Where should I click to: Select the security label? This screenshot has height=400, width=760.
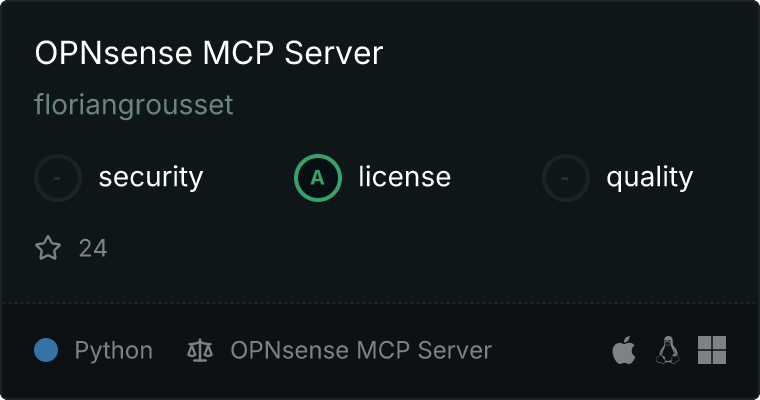point(151,177)
